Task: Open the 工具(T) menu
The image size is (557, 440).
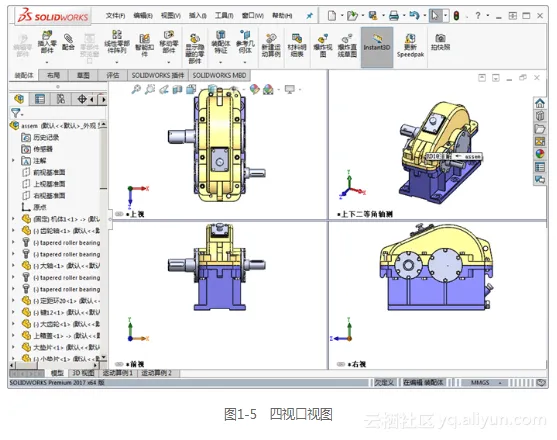Action: pos(224,16)
